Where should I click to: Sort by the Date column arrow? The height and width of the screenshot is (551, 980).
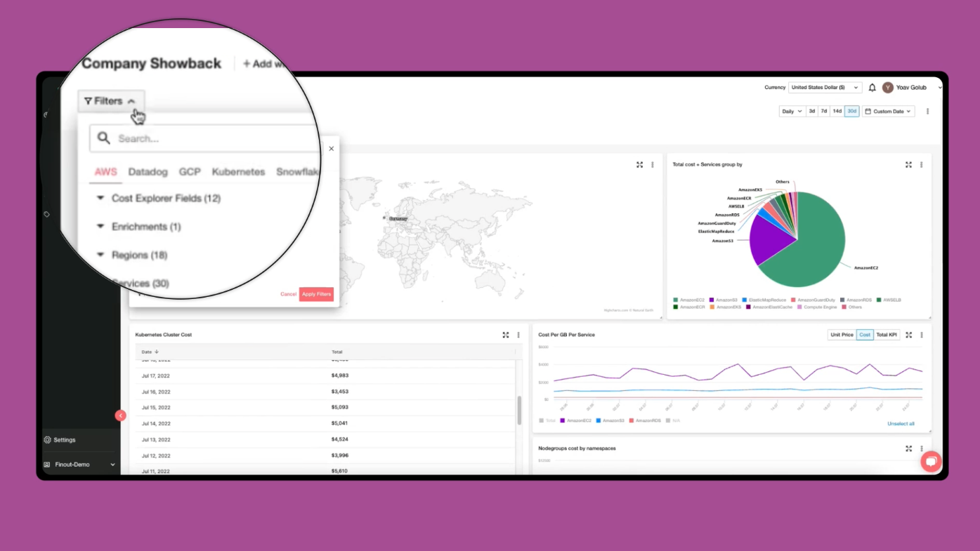157,352
